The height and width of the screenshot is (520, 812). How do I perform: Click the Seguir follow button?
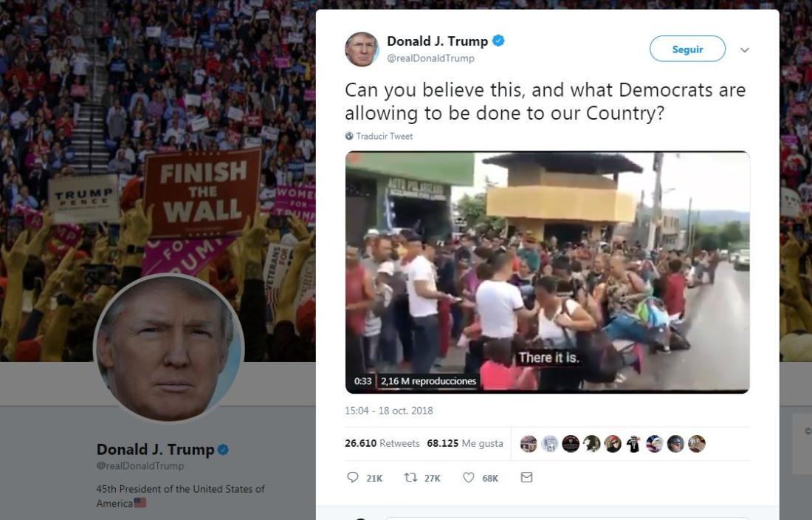point(687,49)
